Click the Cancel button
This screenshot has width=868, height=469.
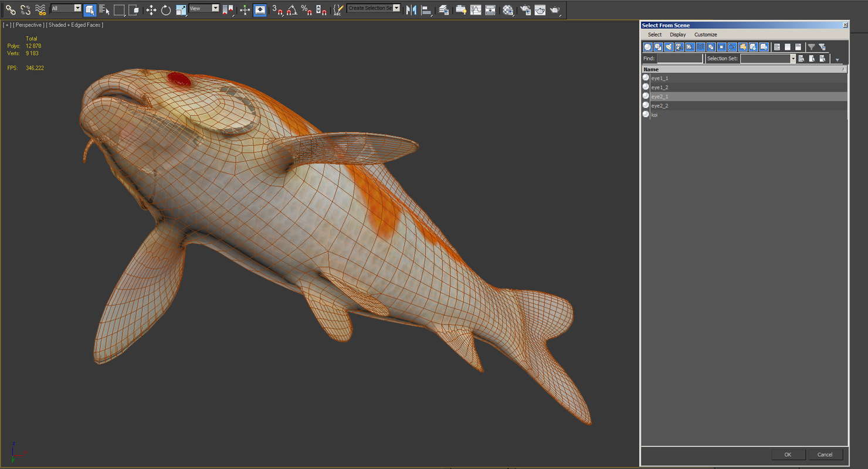click(x=825, y=454)
